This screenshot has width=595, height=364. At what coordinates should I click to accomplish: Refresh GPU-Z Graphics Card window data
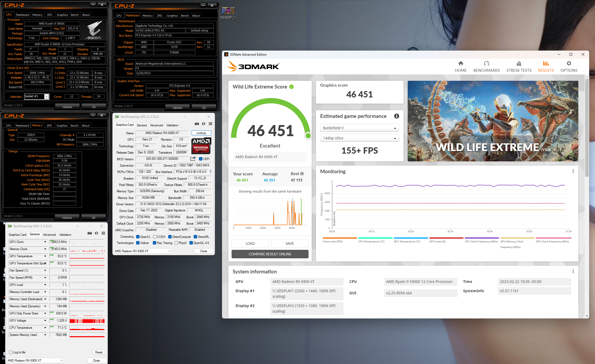(203, 124)
